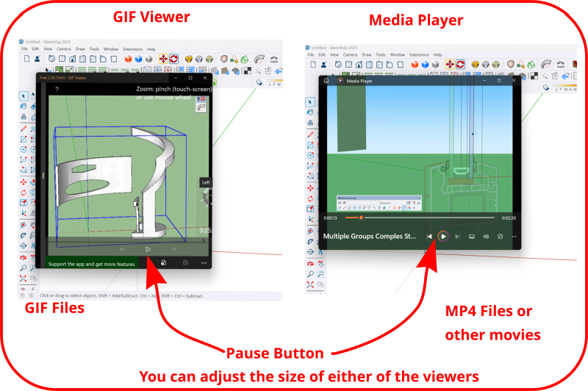
Task: Open Media Player more options ellipsis
Action: (x=514, y=237)
